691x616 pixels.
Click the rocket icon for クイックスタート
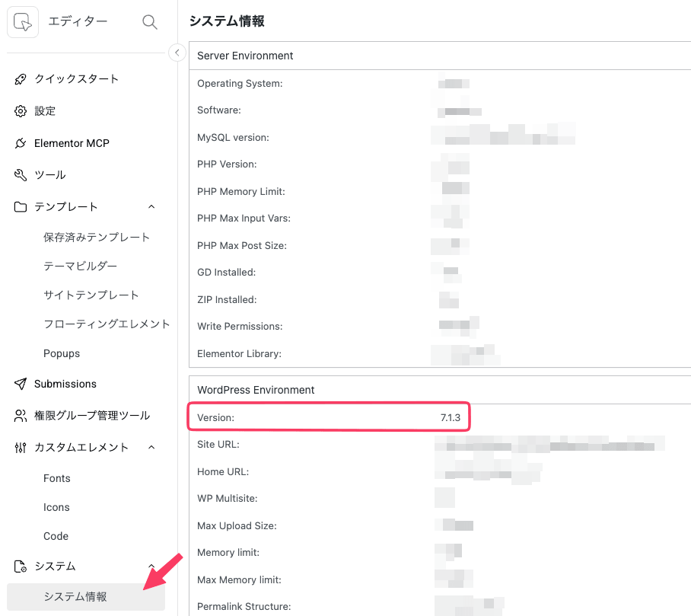pyautogui.click(x=21, y=79)
